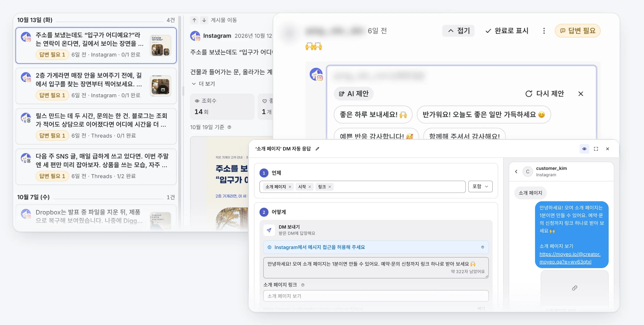This screenshot has width=644, height=325.
Task: Close the DM auto-reply dialog
Action: coord(607,149)
